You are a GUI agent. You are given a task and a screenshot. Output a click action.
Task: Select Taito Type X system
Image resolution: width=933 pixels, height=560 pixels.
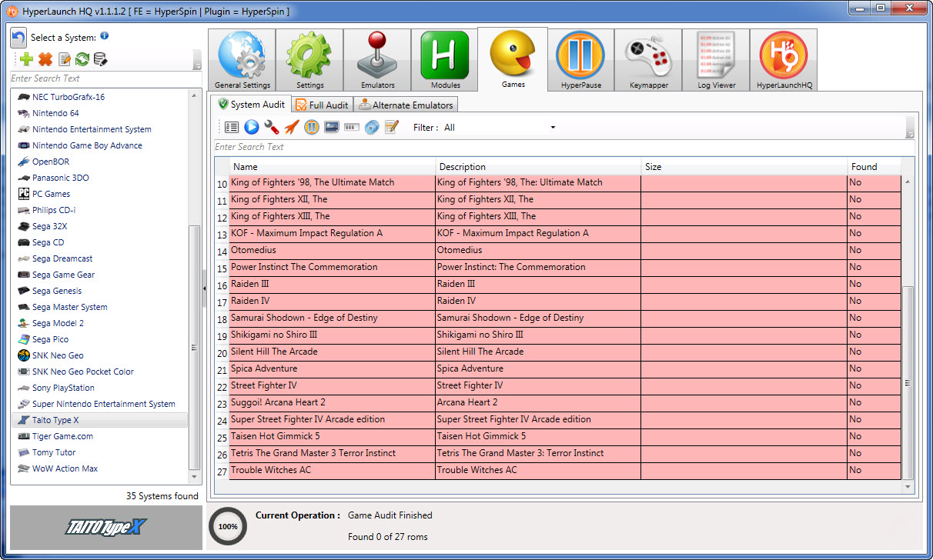point(99,420)
